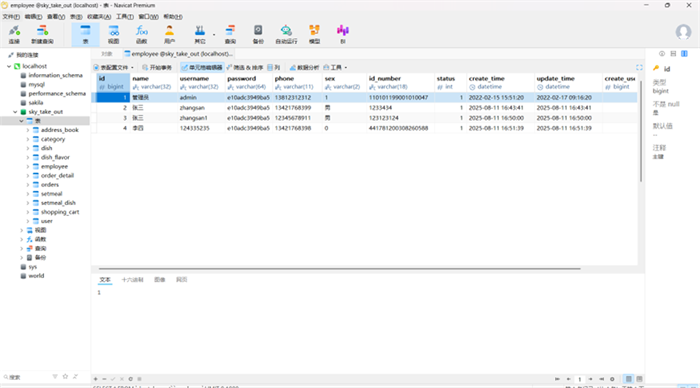Open the page settings gear icon
The width and height of the screenshot is (700, 388).
point(612,379)
